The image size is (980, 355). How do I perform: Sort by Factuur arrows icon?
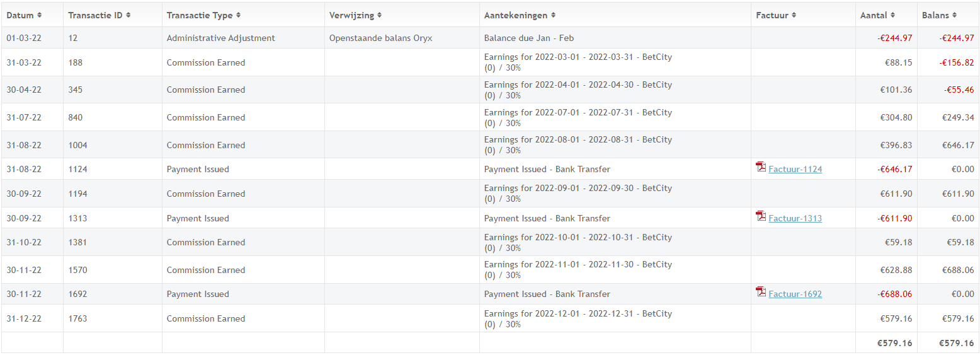(794, 15)
